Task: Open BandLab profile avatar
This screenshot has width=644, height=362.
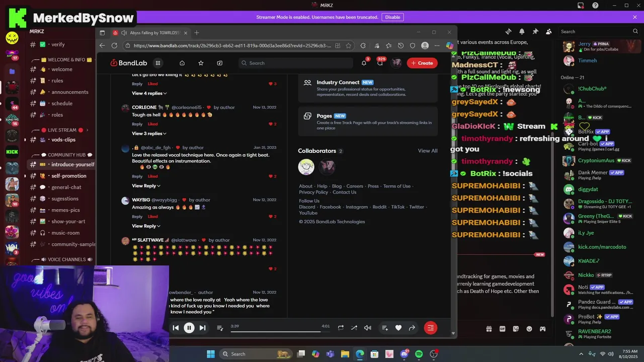Action: coord(396,63)
